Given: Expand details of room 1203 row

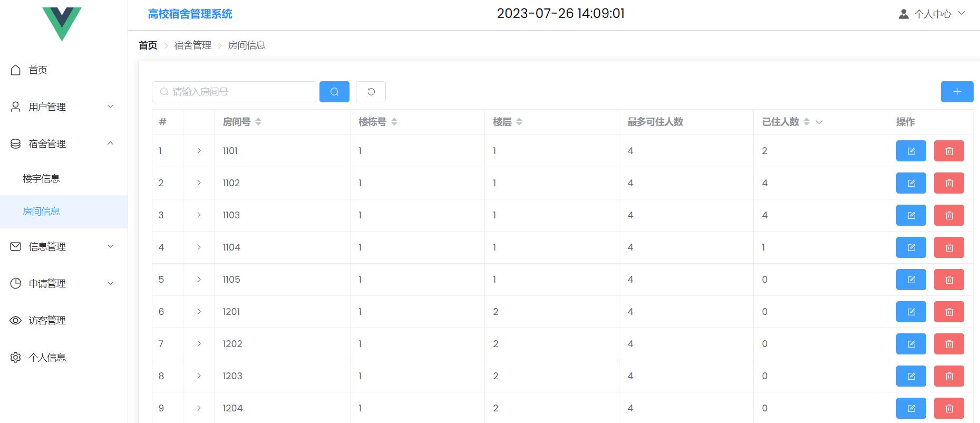Looking at the screenshot, I should pyautogui.click(x=199, y=376).
